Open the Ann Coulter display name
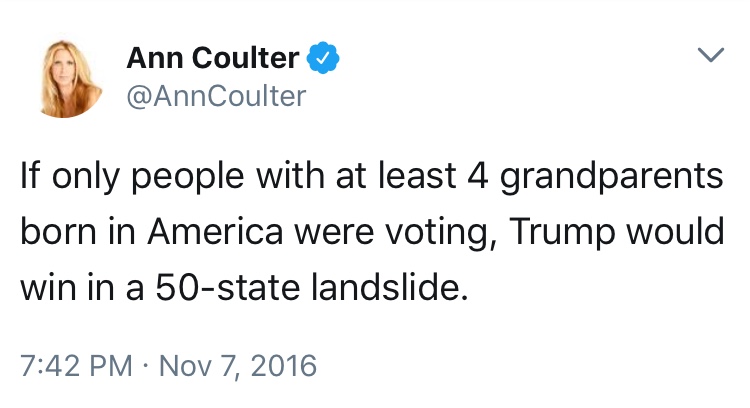750x408 pixels. (213, 58)
